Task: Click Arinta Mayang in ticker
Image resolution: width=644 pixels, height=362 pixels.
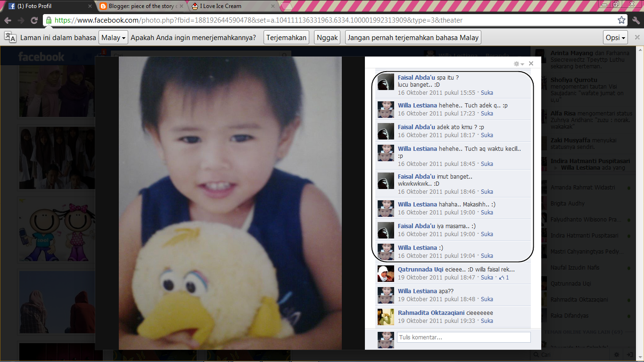Action: coord(571,53)
